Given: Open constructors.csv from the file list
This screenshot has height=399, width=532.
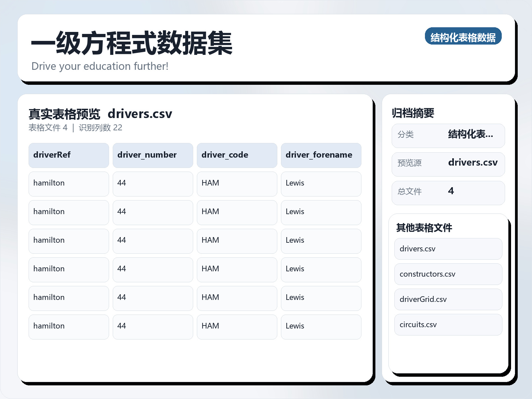Looking at the screenshot, I should pos(448,274).
